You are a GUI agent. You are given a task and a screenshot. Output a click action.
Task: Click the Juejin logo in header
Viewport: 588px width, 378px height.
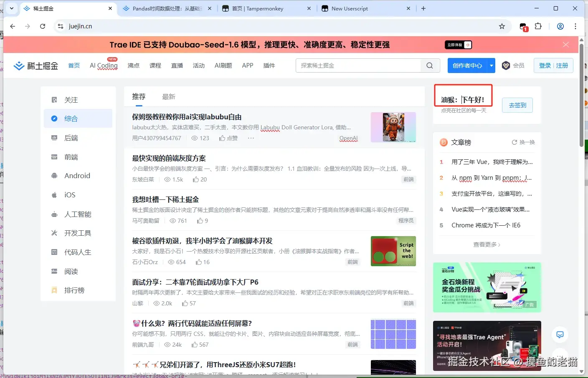pyautogui.click(x=35, y=66)
